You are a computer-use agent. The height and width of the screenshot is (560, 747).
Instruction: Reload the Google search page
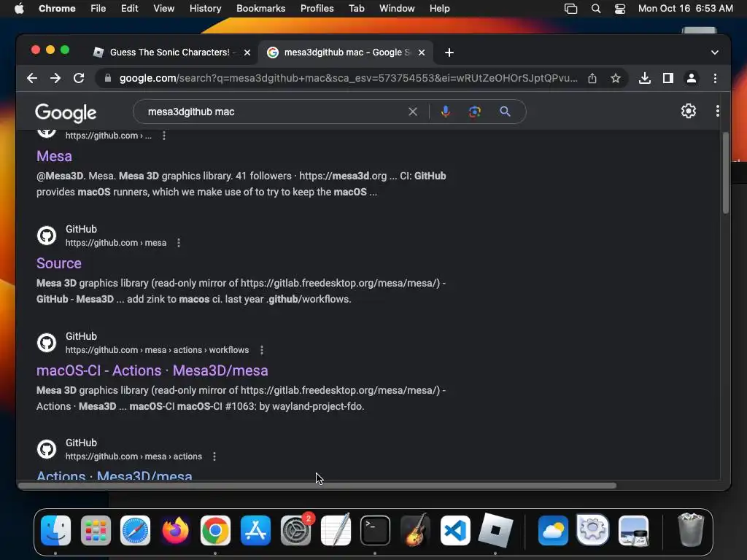(79, 78)
